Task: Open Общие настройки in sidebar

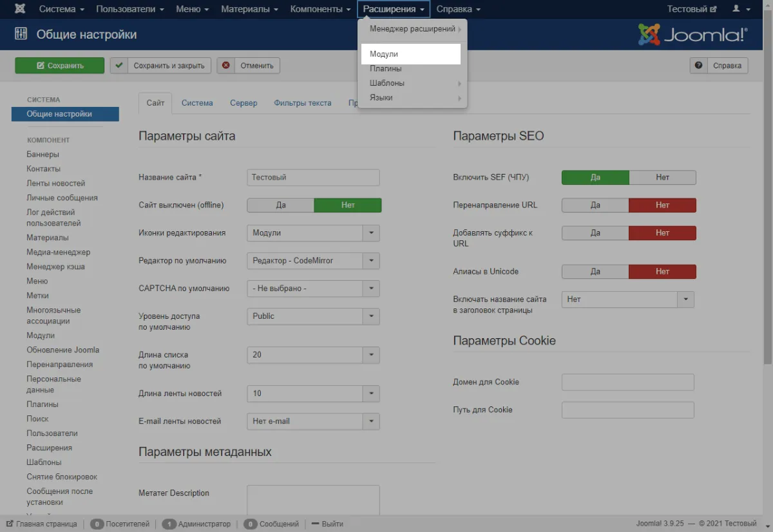Action: coord(65,114)
